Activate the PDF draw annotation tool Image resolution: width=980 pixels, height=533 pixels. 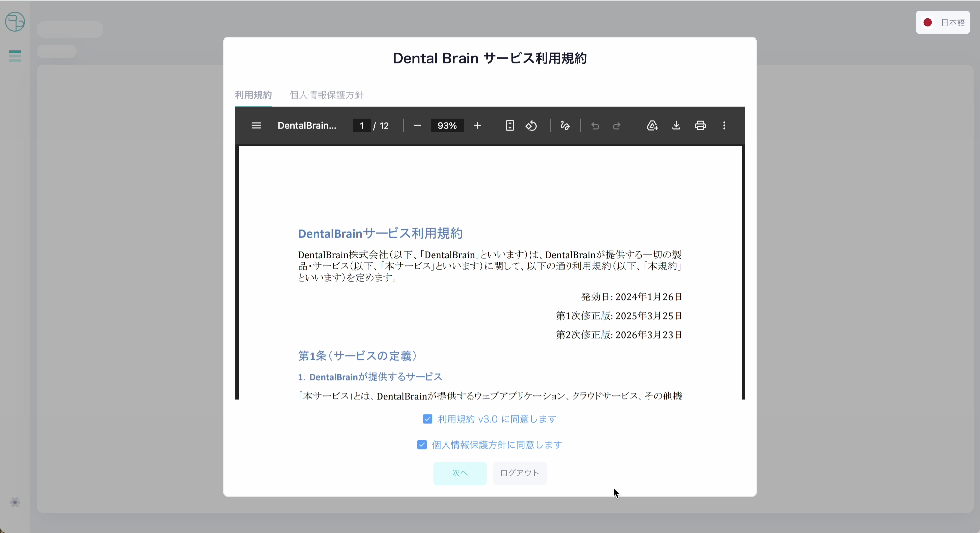(x=565, y=126)
